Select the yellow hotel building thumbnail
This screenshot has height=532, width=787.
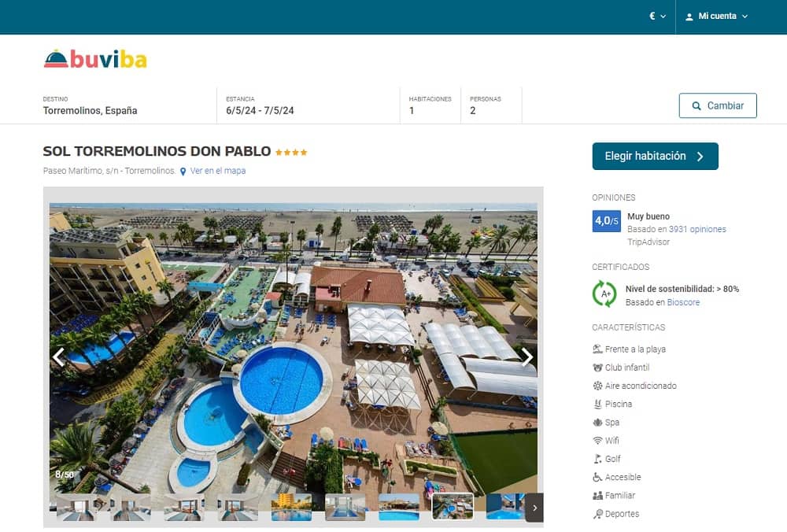(x=292, y=508)
